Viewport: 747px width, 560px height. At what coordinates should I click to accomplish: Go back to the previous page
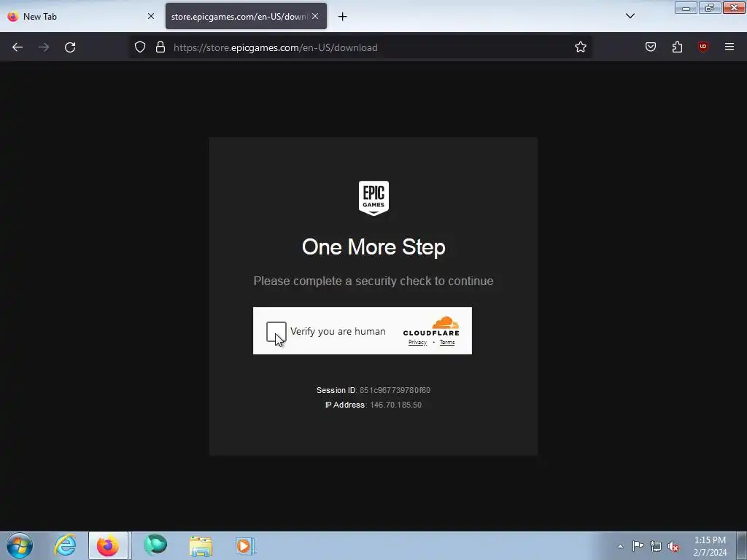click(x=18, y=47)
